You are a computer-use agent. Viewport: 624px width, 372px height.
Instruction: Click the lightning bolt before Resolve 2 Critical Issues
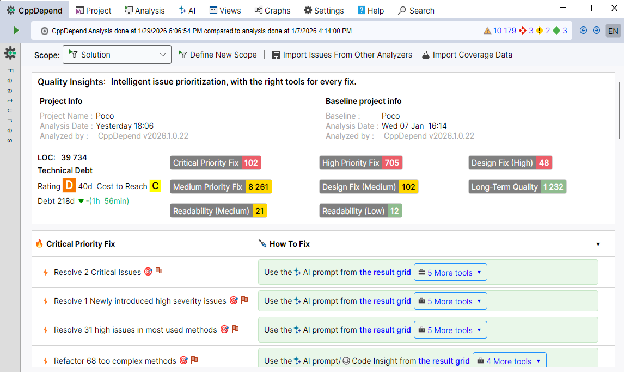click(45, 272)
